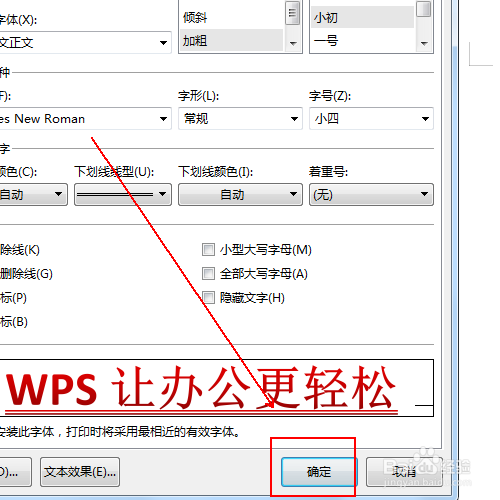Expand the 字形(L) dropdown showing 常规
Viewport: 500px width, 500px height.
(240, 119)
